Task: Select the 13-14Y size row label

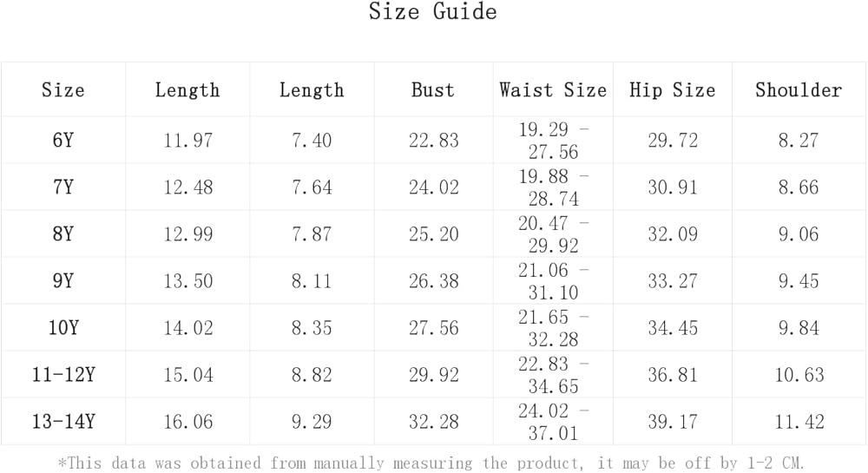Action: tap(63, 422)
